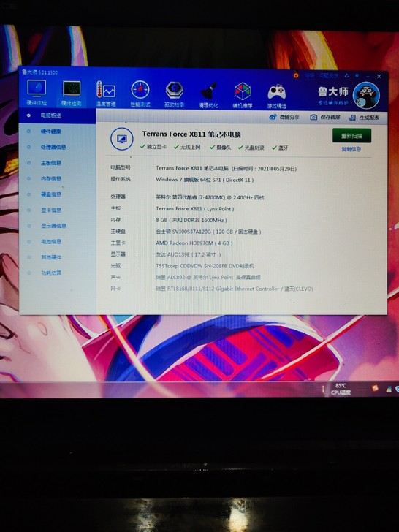Click the 85°C CPU温度 taskbar indicator
The width and height of the screenshot is (399, 532).
pyautogui.click(x=341, y=389)
